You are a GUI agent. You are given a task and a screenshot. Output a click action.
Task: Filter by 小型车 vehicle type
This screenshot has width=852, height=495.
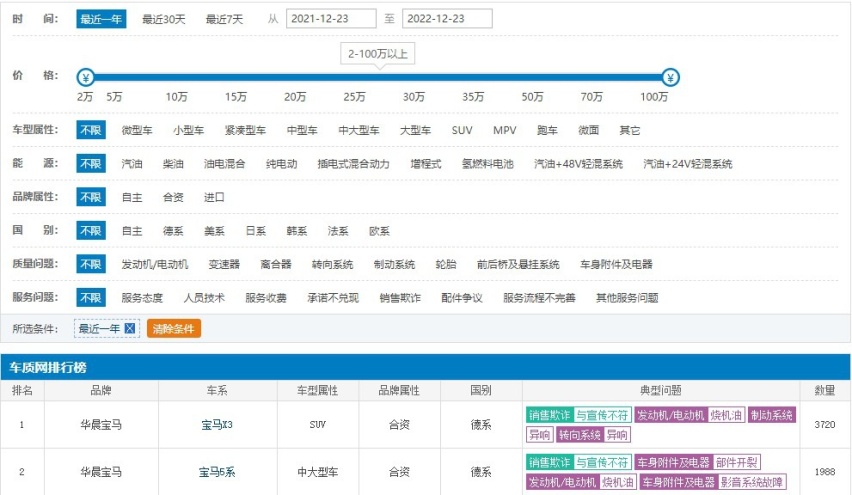pos(189,130)
